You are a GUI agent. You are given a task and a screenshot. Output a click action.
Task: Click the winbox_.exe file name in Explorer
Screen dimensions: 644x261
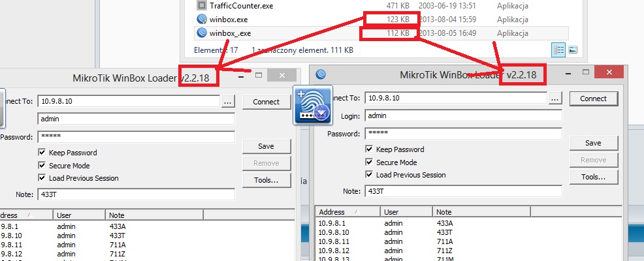[x=230, y=33]
